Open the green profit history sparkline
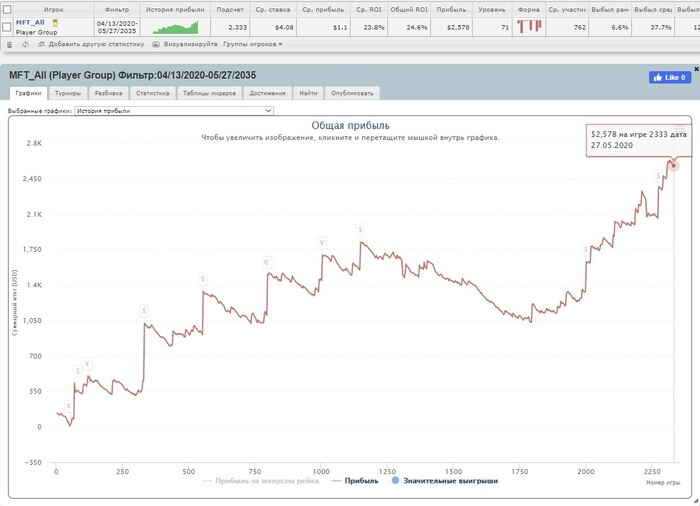700x506 pixels. pos(175,28)
